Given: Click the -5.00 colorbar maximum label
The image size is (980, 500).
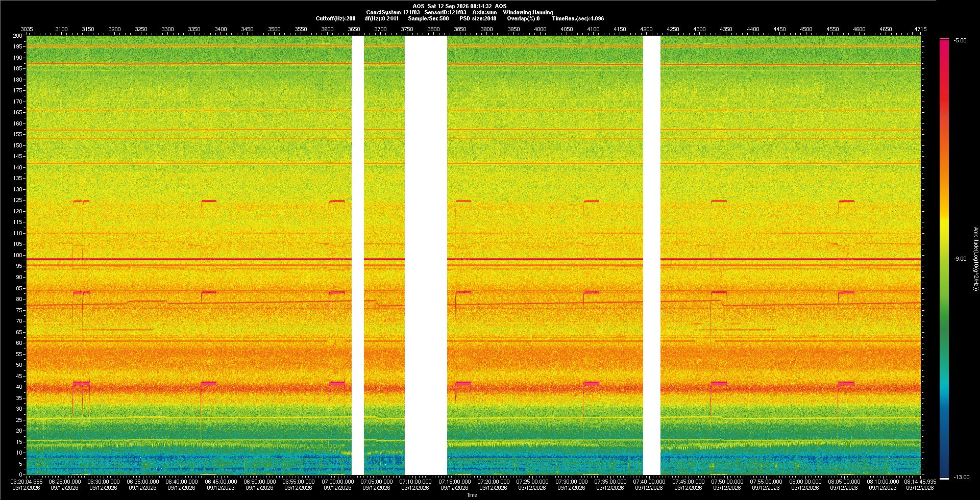Looking at the screenshot, I should [x=960, y=40].
